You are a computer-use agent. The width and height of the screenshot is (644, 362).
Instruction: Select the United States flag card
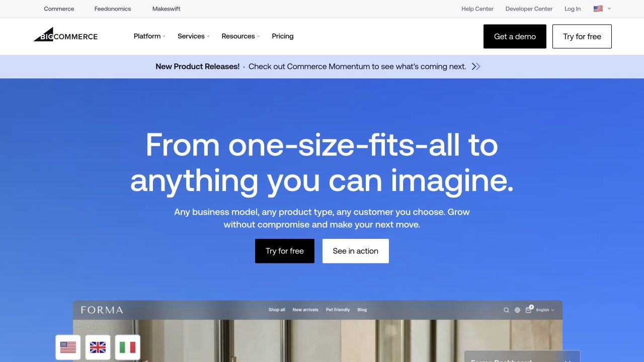[68, 347]
